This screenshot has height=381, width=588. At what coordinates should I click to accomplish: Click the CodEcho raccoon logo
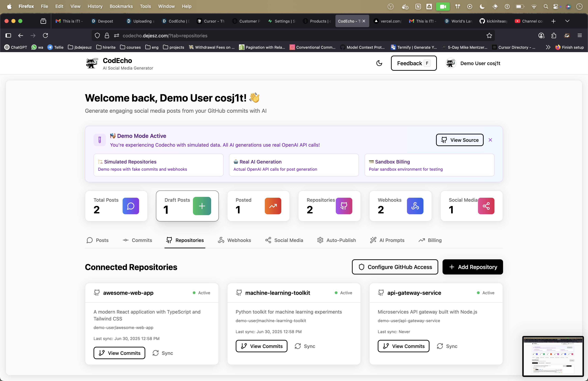point(92,63)
